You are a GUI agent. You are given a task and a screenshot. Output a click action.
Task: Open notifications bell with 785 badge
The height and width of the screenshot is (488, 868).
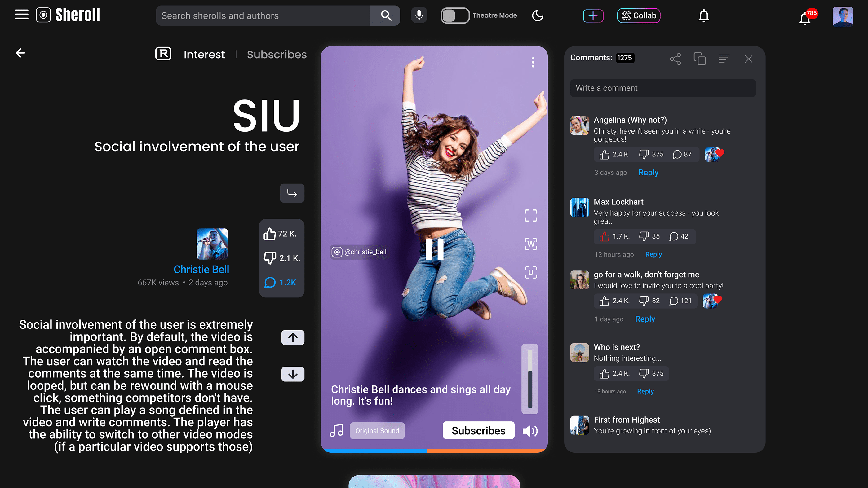(805, 18)
